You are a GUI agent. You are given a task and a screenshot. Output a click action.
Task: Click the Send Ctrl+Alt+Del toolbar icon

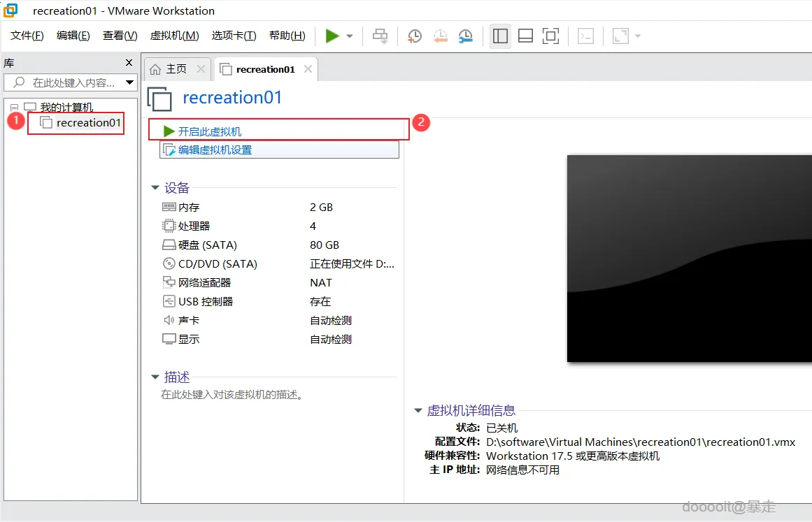[380, 36]
